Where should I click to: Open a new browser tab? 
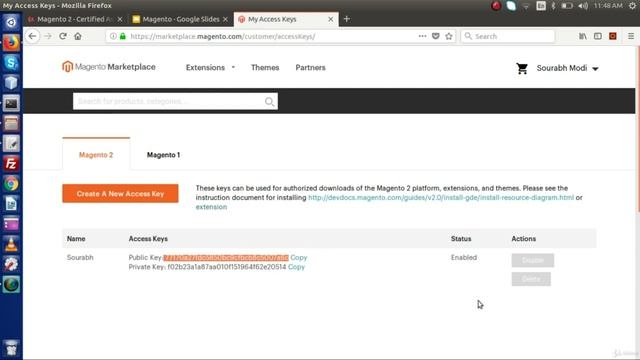pyautogui.click(x=347, y=19)
